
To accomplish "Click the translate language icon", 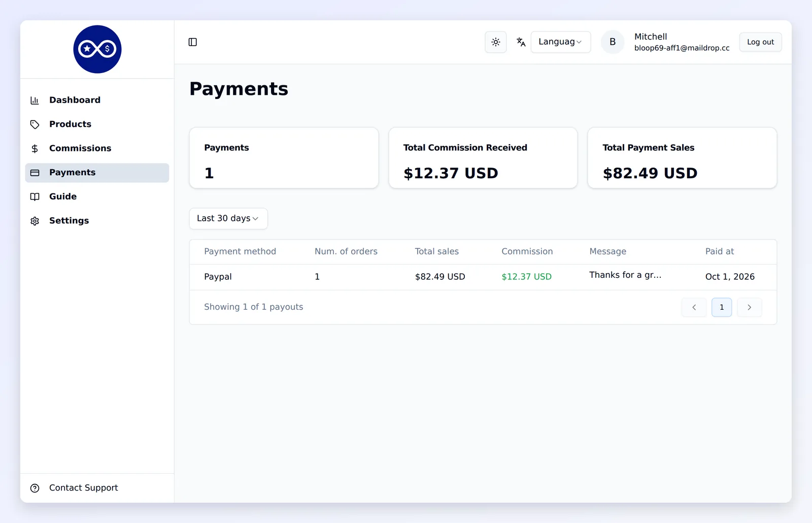I will click(x=521, y=42).
